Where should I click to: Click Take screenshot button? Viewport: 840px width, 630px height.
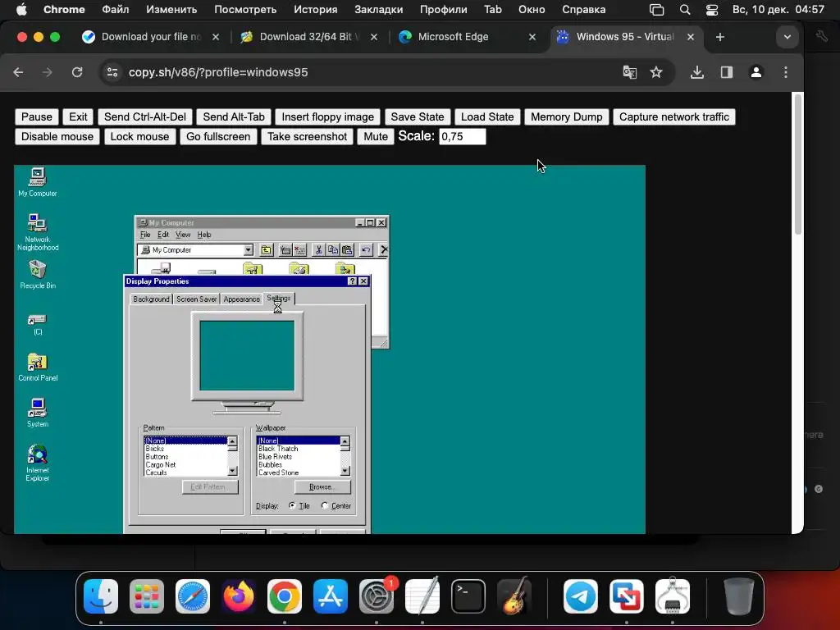click(308, 137)
